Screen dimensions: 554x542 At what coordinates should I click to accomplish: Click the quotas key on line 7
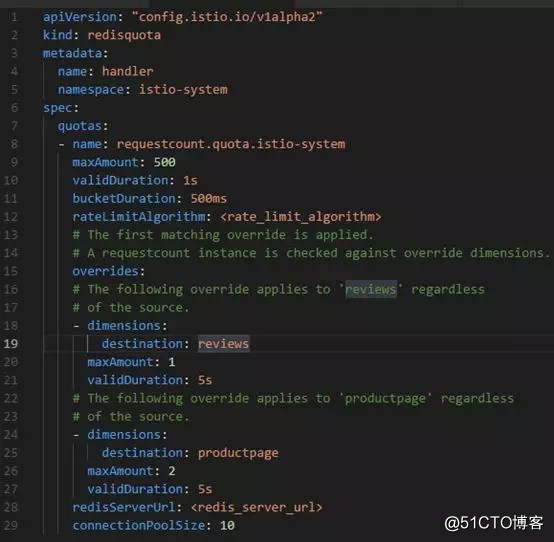pos(80,126)
